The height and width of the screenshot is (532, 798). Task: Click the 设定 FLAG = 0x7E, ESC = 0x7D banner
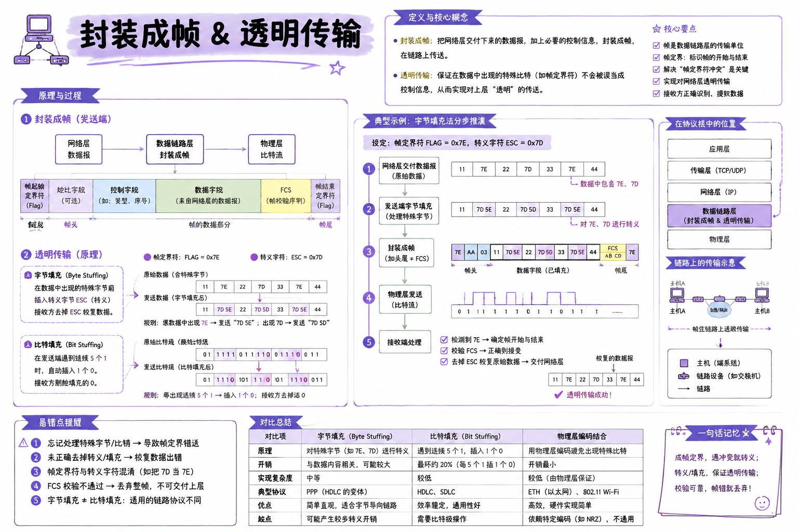(457, 143)
